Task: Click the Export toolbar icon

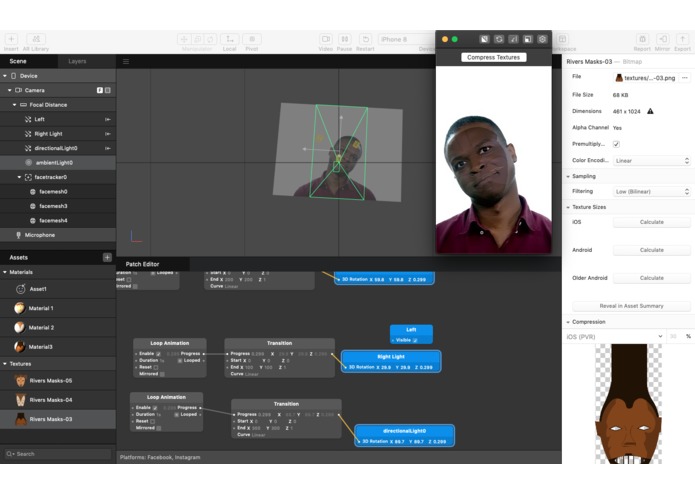Action: click(683, 39)
